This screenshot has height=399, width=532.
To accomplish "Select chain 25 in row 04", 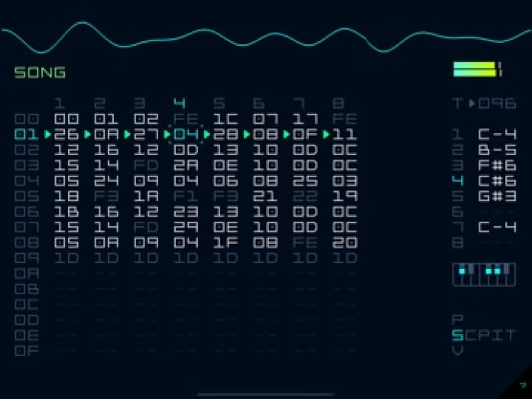I will (305, 181).
